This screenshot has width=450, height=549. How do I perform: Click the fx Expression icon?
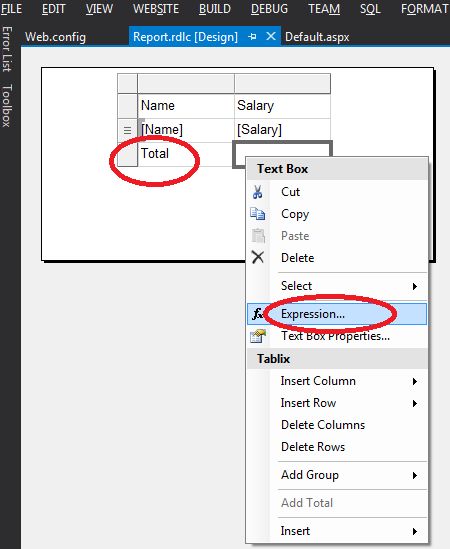[x=258, y=314]
